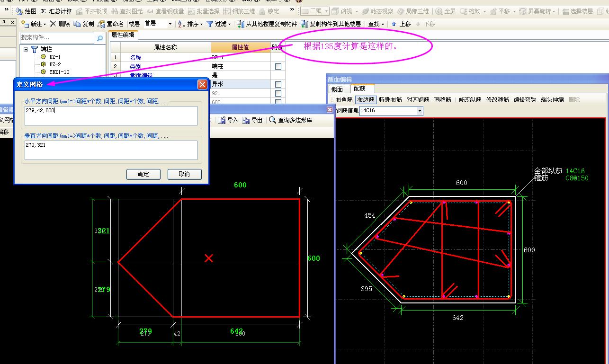Screen dimensions: 609x364
Task: Move component up with 上移
Action: pos(401,24)
